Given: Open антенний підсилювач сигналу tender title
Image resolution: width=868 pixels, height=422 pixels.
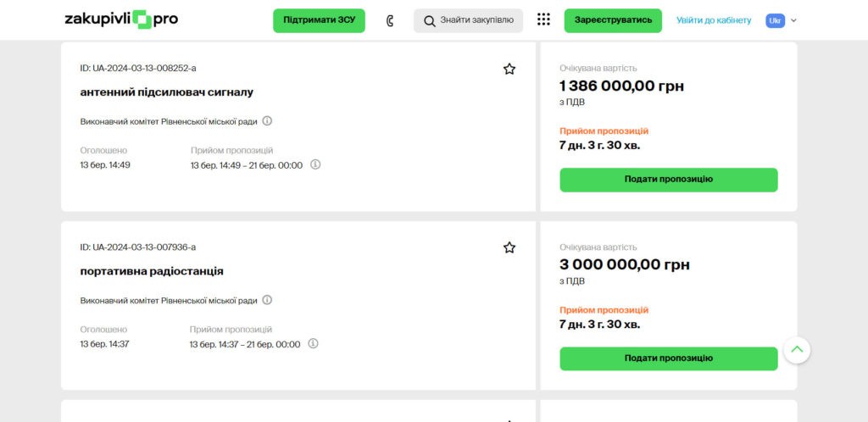Looking at the screenshot, I should coord(166,92).
